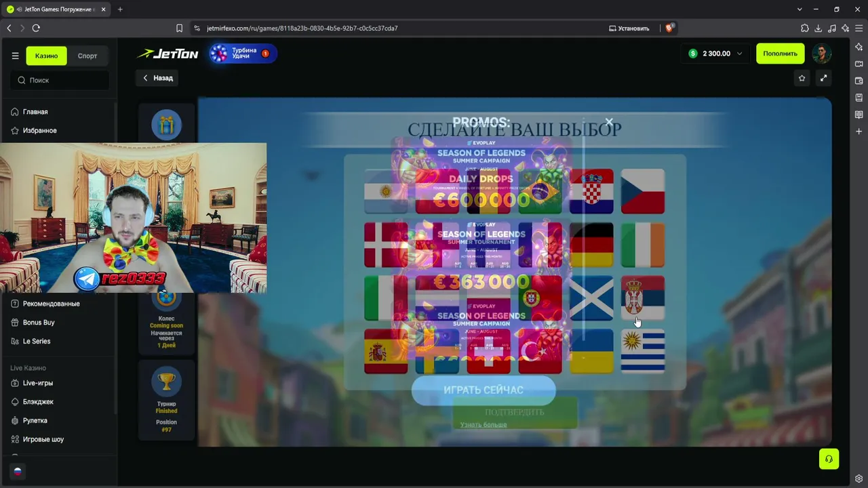The height and width of the screenshot is (488, 868).
Task: Click the Пополнить deposit button
Action: (780, 54)
